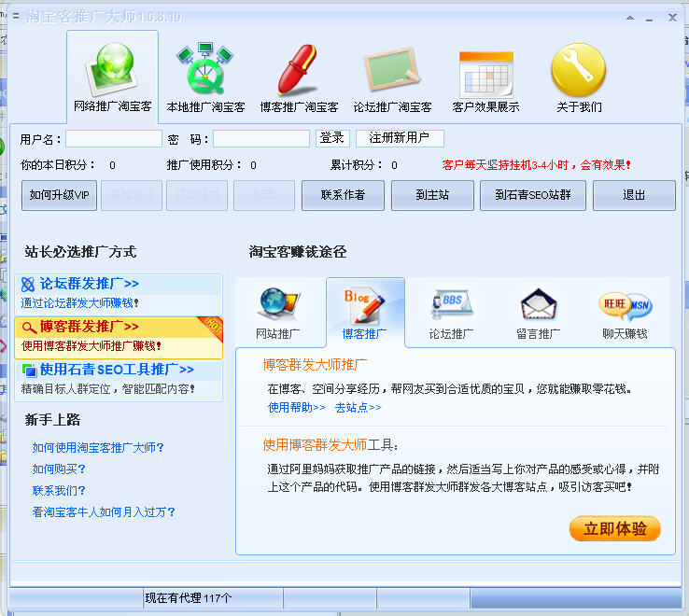This screenshot has width=689, height=616.
Task: Click 如何升级VIP button
Action: pos(59,195)
